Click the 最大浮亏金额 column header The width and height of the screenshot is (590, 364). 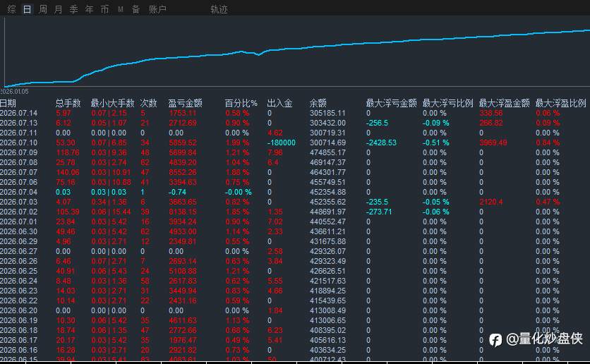tap(391, 103)
